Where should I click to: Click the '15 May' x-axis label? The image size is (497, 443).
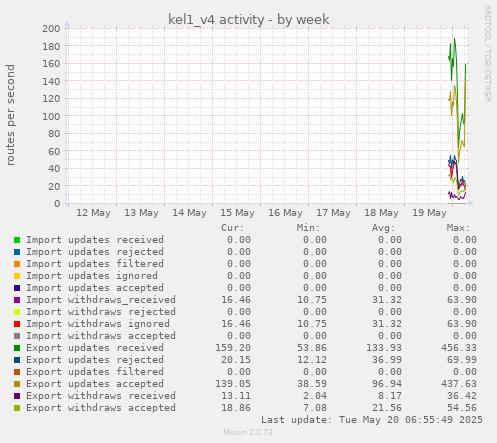[x=237, y=213]
